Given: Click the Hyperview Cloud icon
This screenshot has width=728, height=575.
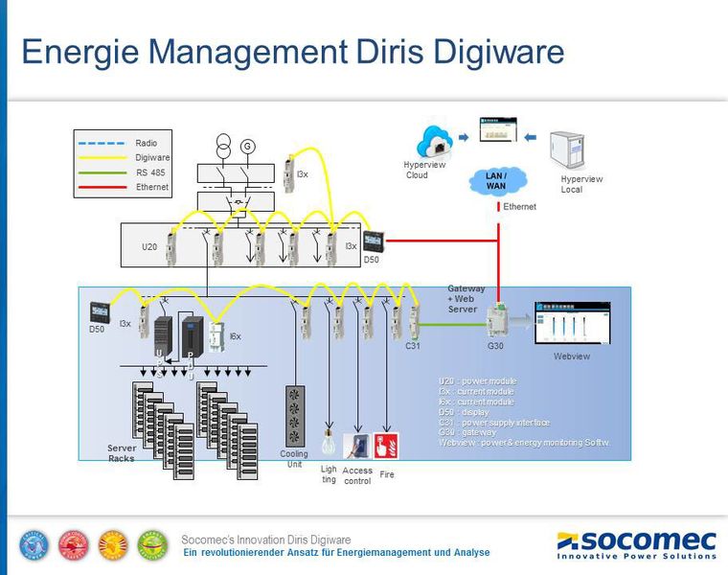Looking at the screenshot, I should 435,142.
